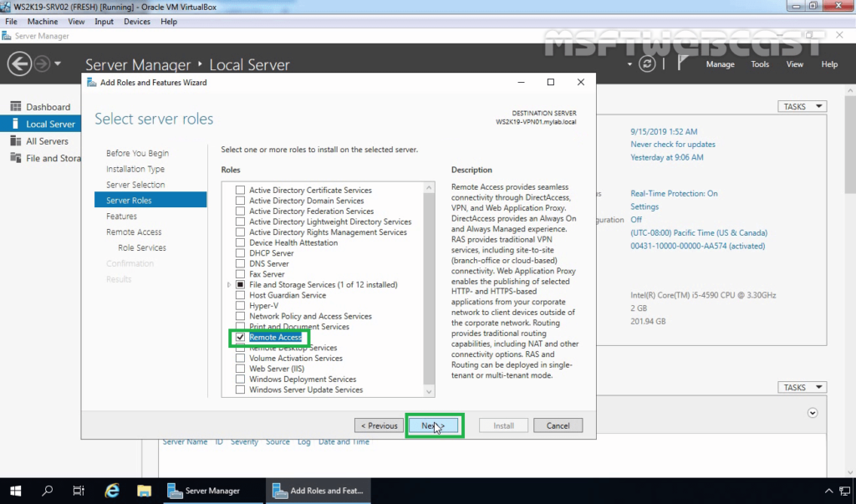Click the network tray icon
This screenshot has height=504, width=856.
(844, 491)
